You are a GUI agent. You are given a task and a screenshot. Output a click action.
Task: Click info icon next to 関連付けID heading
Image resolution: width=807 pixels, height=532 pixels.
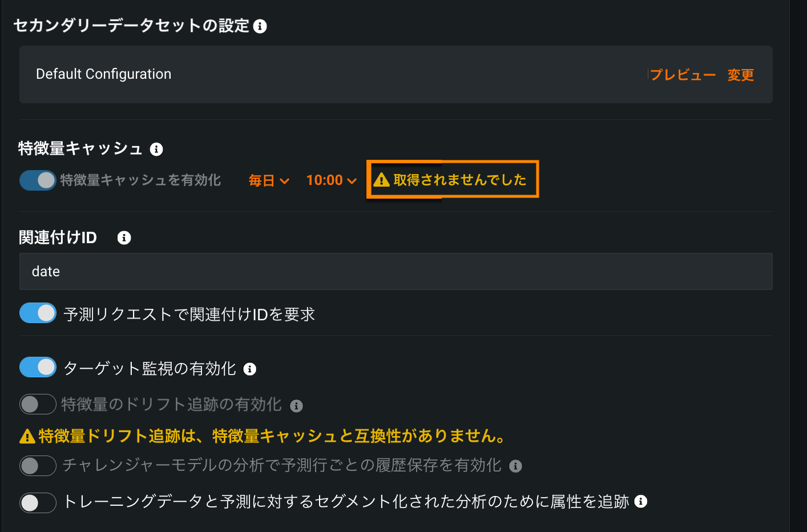point(124,238)
